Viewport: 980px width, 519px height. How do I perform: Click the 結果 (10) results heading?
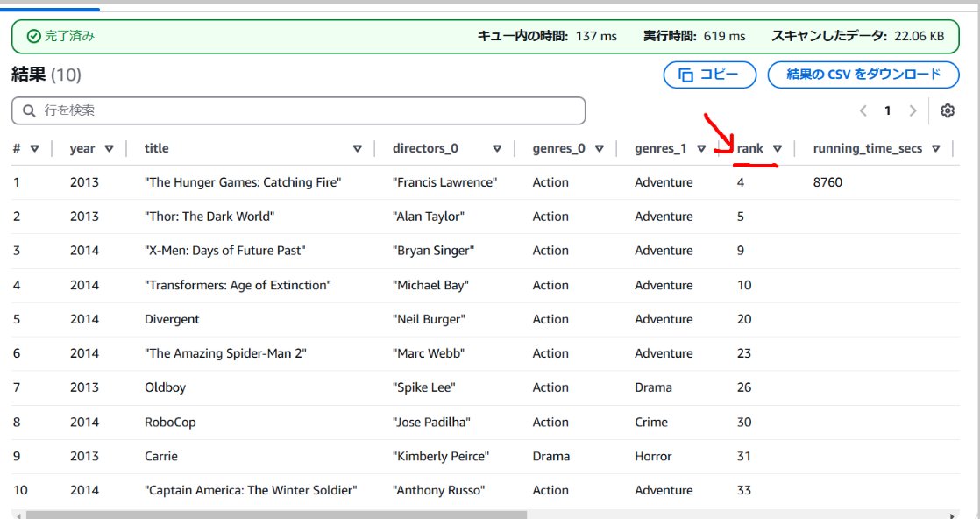click(x=46, y=75)
